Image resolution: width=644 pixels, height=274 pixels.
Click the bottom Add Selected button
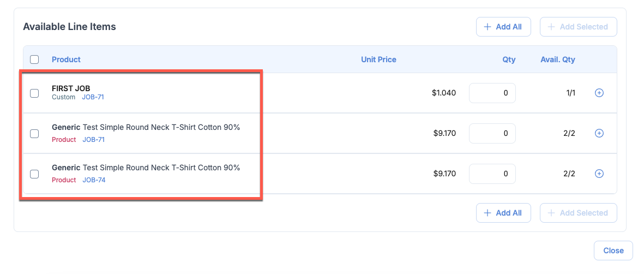coord(578,213)
